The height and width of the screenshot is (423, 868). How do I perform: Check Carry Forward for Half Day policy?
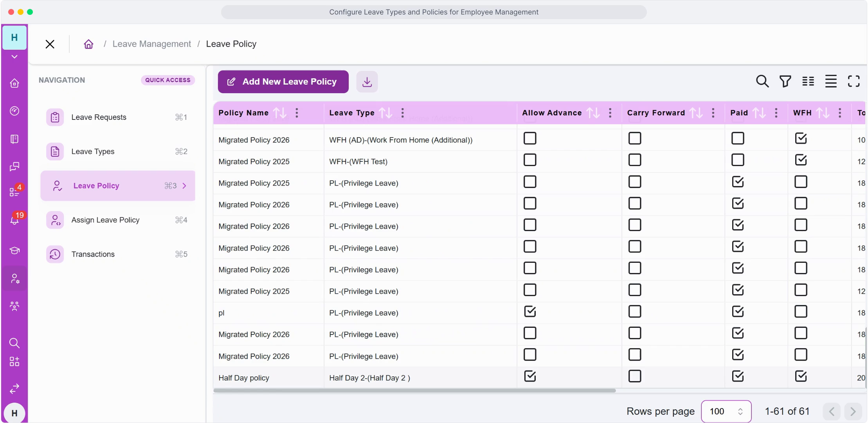[x=635, y=376]
